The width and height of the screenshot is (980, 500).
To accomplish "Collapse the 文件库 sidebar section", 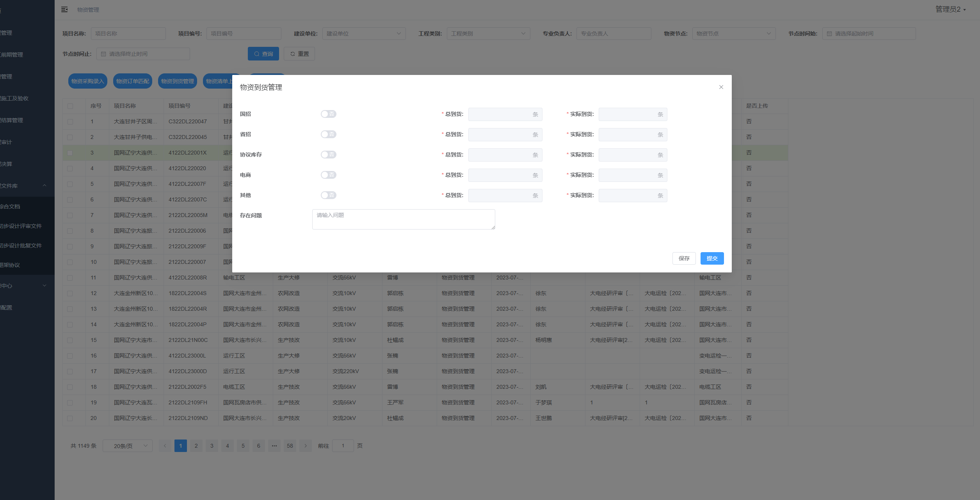I will click(x=27, y=186).
